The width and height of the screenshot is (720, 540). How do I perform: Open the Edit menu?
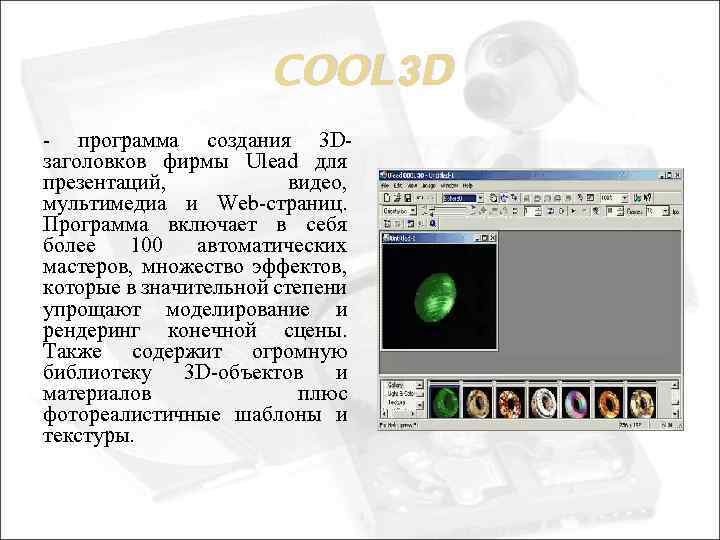click(398, 186)
